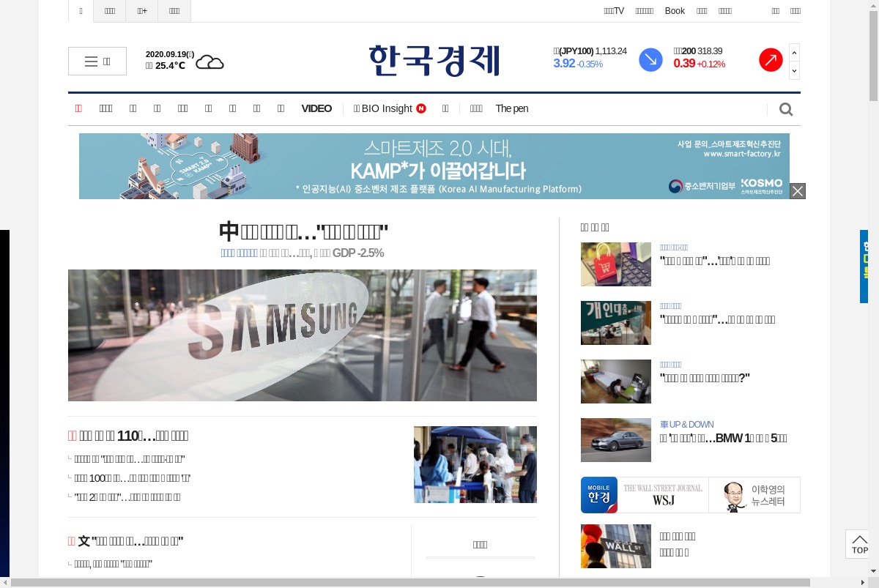Open the 개인대출 loan sign thumbnail

pyautogui.click(x=616, y=323)
